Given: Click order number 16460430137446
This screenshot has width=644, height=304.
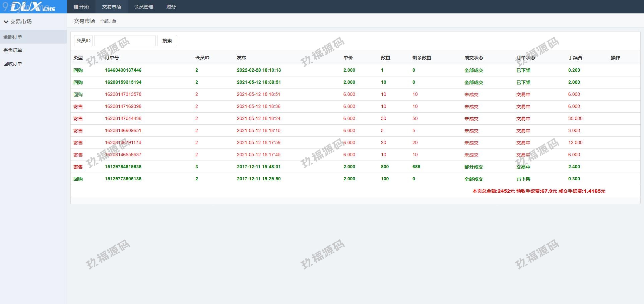Looking at the screenshot, I should click(123, 70).
